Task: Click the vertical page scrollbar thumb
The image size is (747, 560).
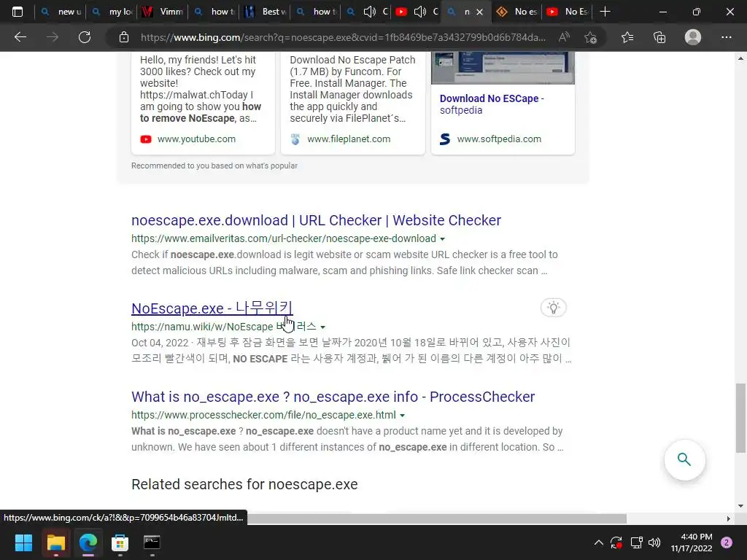Action: click(x=740, y=418)
